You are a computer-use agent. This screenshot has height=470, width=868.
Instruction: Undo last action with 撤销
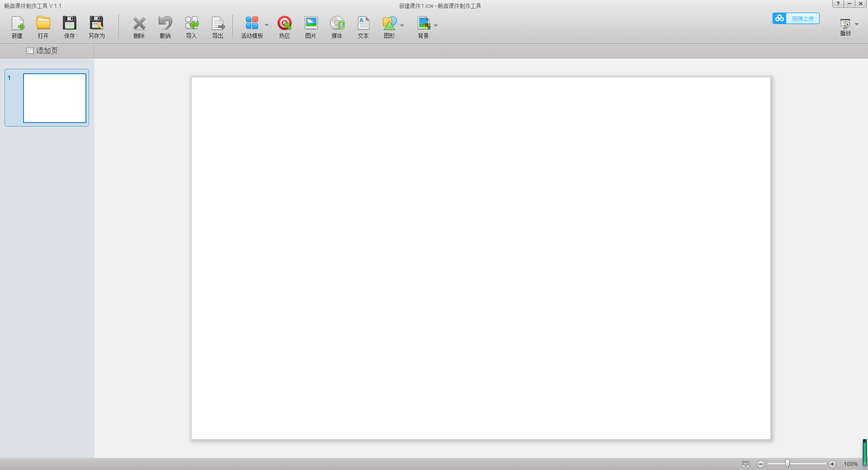(165, 27)
